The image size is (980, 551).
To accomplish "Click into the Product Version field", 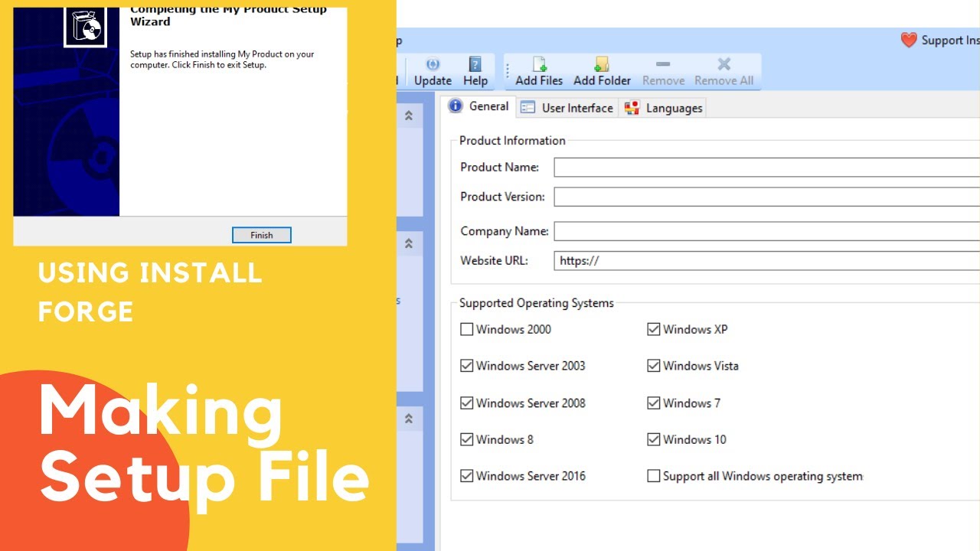I will point(766,197).
